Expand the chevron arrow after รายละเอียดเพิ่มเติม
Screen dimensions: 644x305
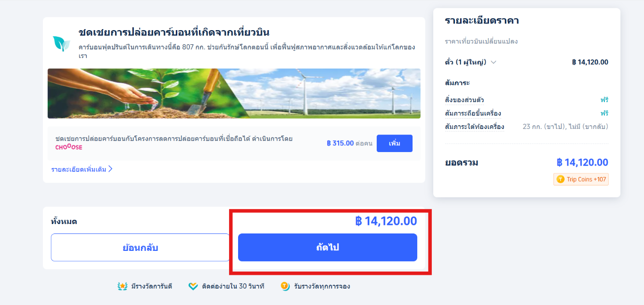[112, 170]
